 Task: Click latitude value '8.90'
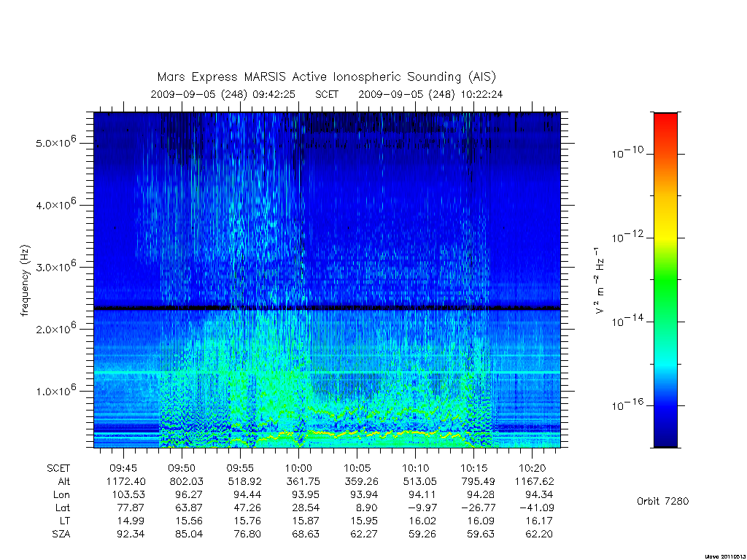367,508
